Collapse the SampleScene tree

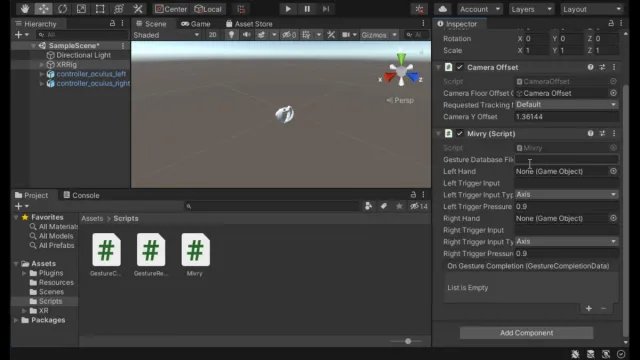[33, 46]
